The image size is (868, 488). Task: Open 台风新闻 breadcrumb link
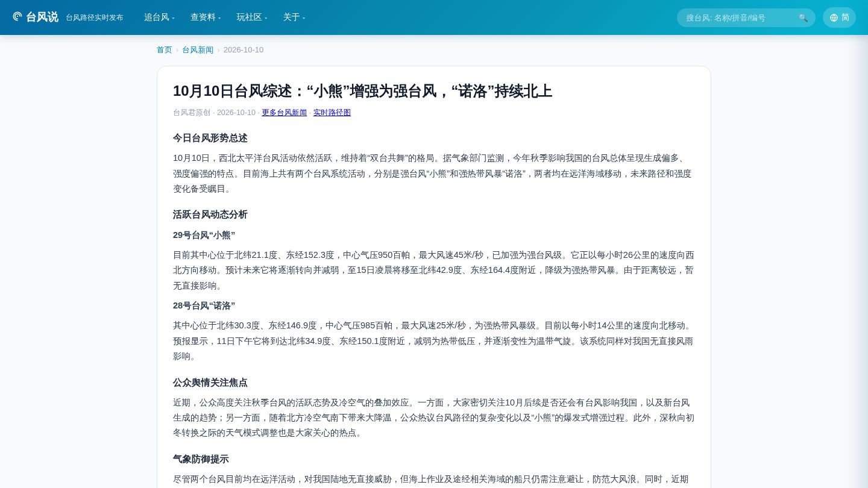click(198, 50)
